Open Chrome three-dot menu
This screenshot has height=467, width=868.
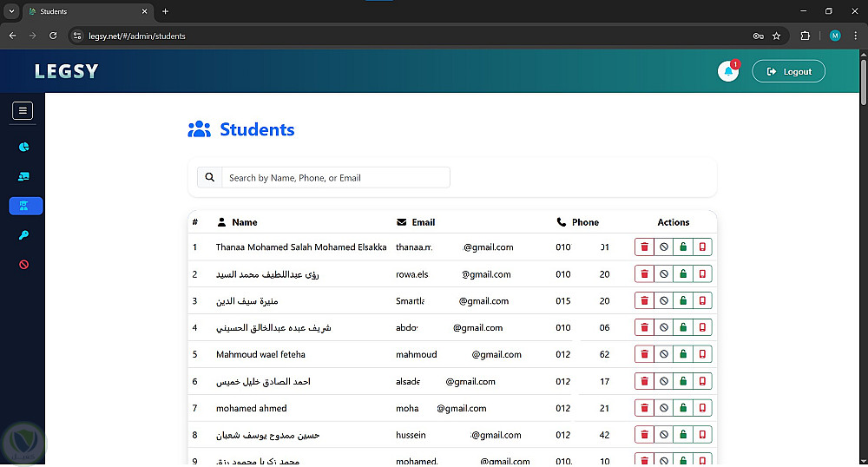tap(855, 36)
